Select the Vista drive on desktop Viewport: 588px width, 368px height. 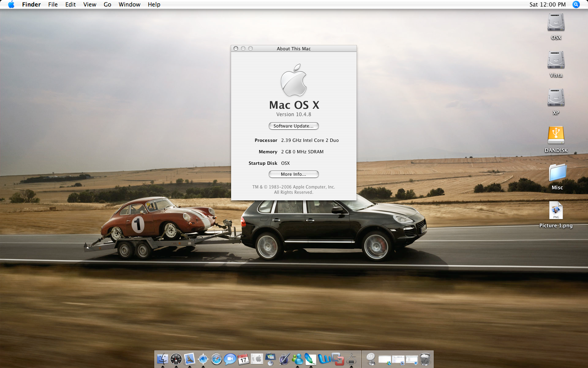[556, 61]
